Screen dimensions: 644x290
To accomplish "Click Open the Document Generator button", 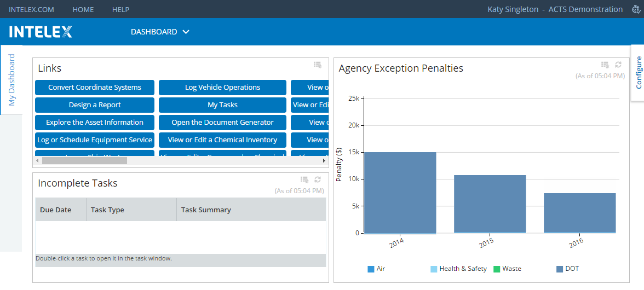I will click(222, 122).
